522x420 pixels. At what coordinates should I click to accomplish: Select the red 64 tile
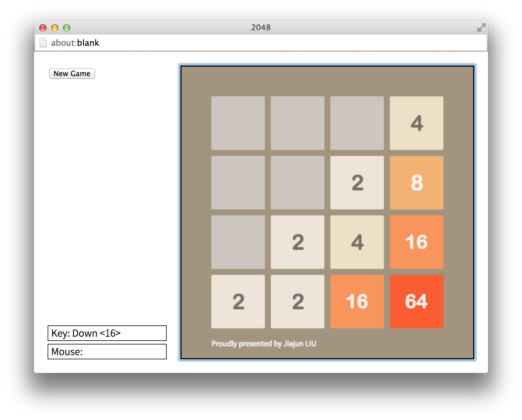[416, 301]
